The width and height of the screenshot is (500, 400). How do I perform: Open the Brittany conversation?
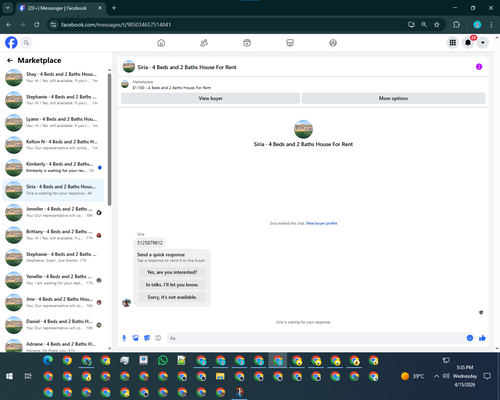pyautogui.click(x=53, y=235)
